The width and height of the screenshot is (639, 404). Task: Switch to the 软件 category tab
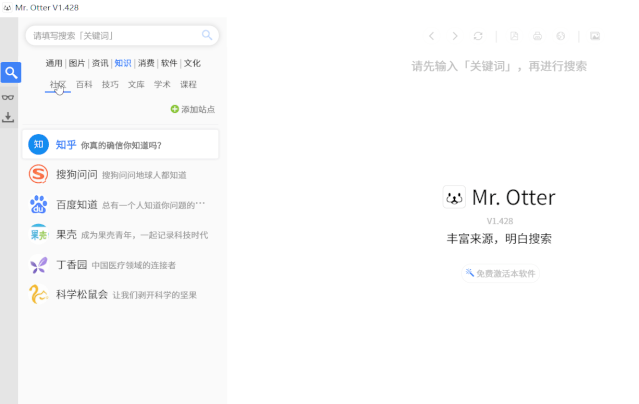pyautogui.click(x=169, y=63)
